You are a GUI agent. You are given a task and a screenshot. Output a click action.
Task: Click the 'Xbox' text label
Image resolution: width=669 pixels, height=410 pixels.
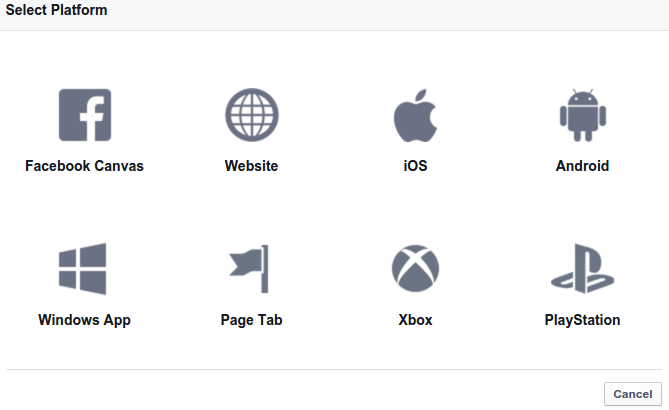[416, 320]
